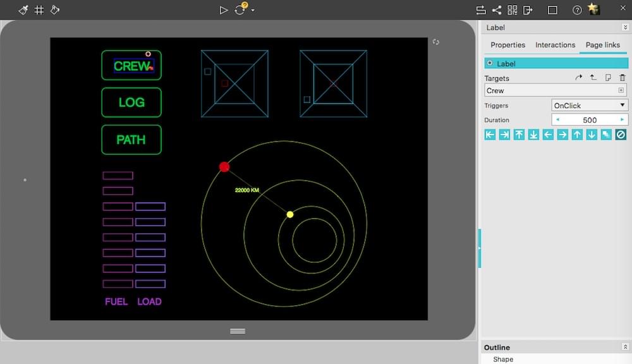
Task: Select the Label radio row
Action: pyautogui.click(x=556, y=63)
